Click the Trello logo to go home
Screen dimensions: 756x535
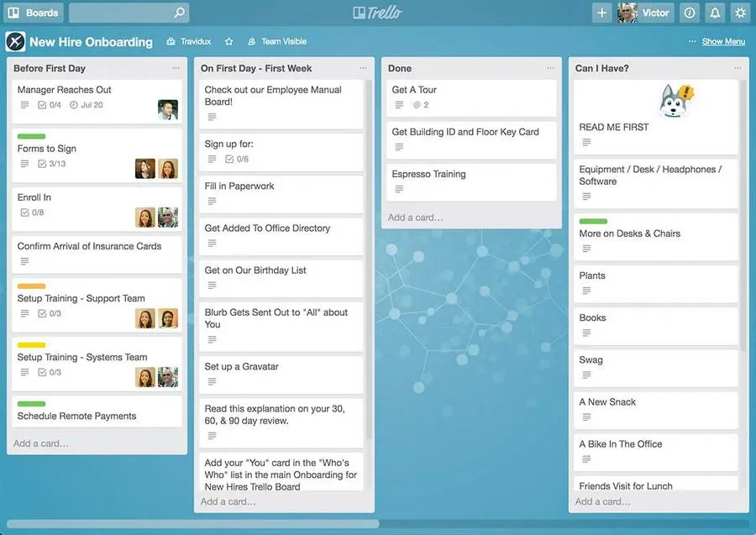click(378, 12)
